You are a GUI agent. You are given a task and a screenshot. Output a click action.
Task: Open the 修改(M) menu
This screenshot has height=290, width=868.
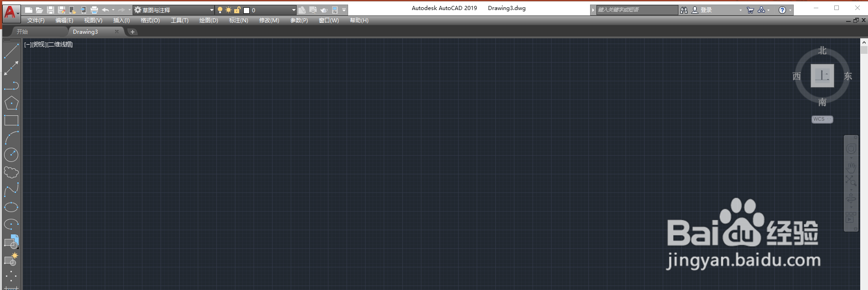coord(269,21)
